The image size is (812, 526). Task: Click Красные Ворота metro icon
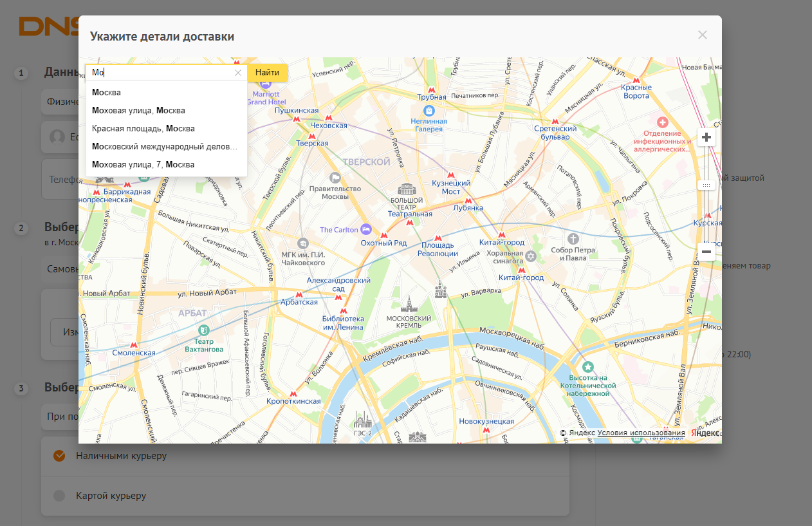tap(636, 80)
